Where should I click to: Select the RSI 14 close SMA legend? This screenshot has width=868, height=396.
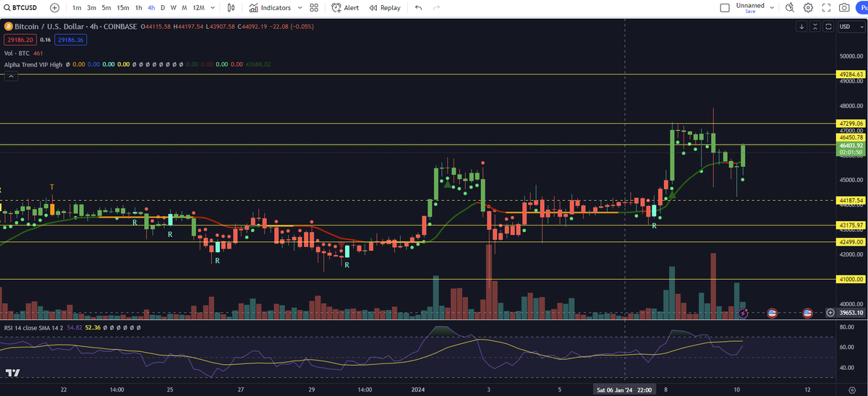coord(33,327)
